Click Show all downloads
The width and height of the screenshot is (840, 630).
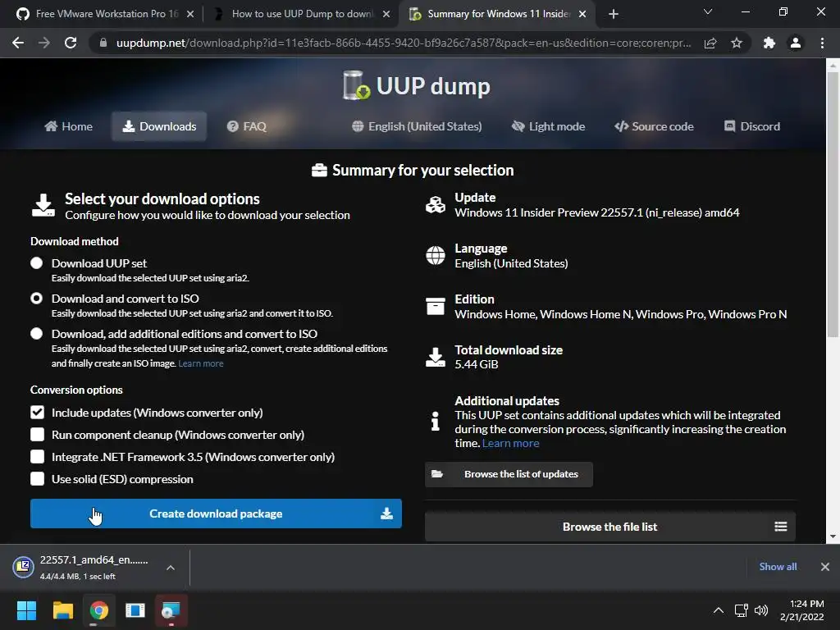[778, 567]
